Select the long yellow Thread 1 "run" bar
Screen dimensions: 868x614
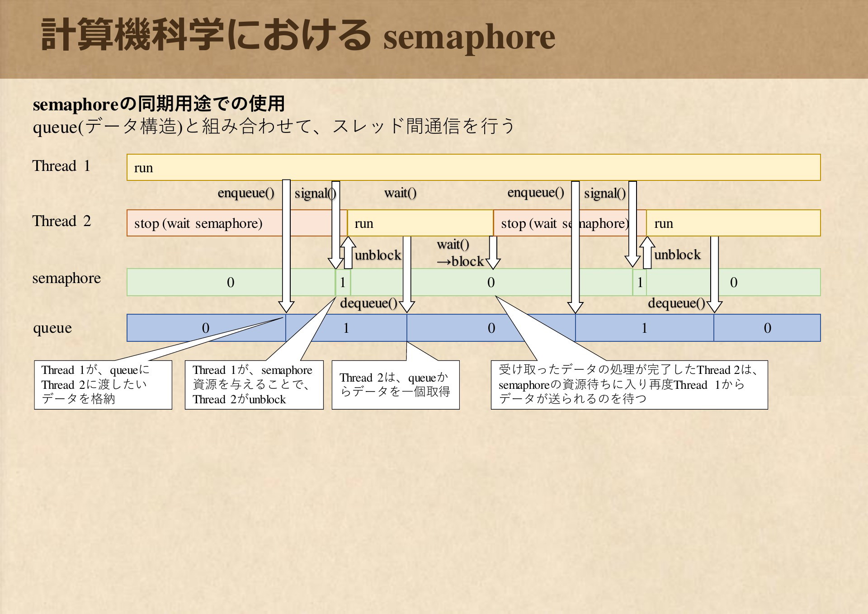[x=473, y=167]
